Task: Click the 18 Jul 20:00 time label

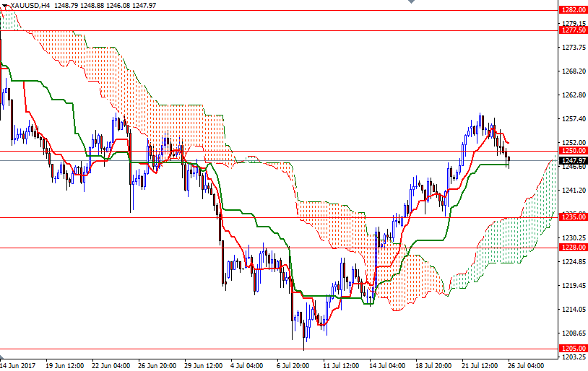Action: coord(433,365)
